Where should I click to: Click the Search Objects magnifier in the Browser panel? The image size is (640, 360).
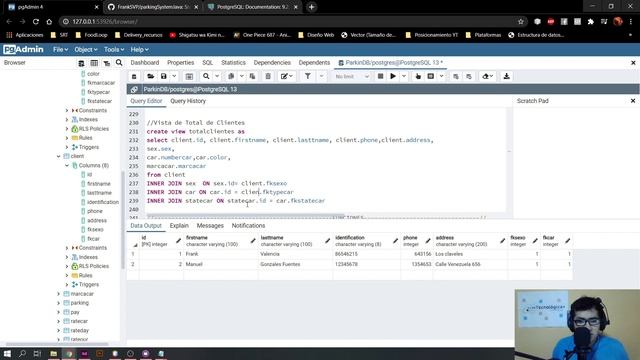tap(119, 62)
